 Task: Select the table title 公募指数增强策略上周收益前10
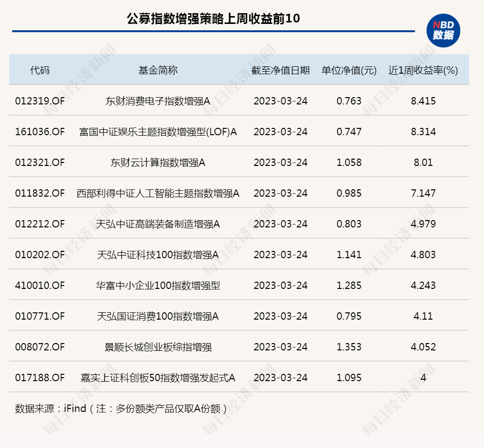[213, 19]
